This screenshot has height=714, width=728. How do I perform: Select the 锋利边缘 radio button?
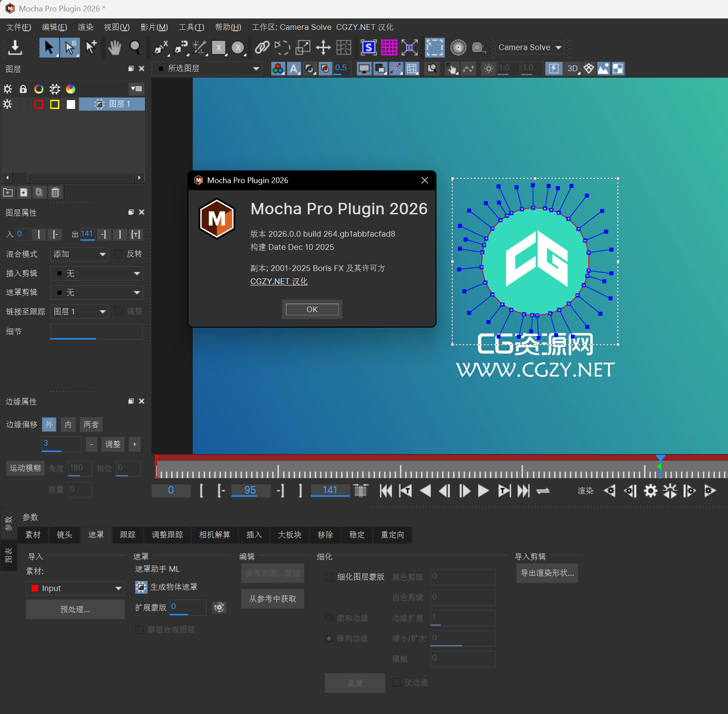329,638
